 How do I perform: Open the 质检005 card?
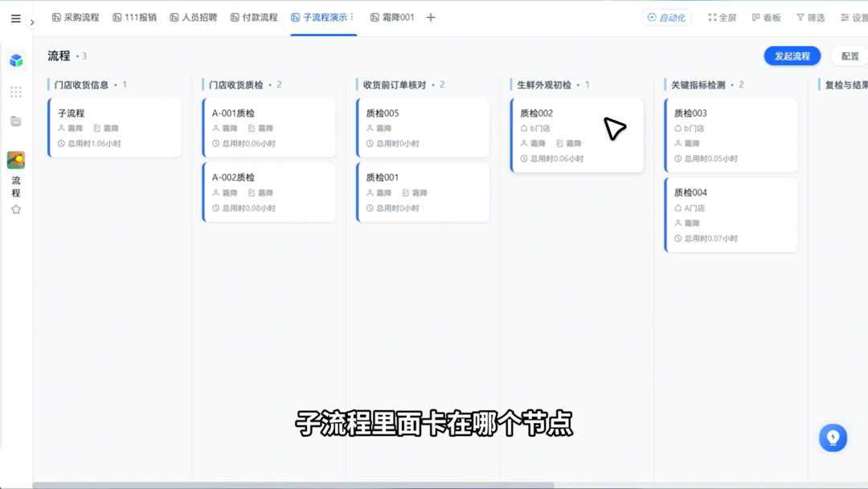tap(423, 128)
